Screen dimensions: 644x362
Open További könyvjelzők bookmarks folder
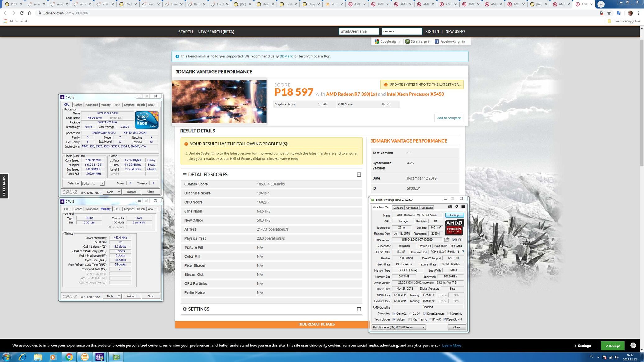[623, 21]
